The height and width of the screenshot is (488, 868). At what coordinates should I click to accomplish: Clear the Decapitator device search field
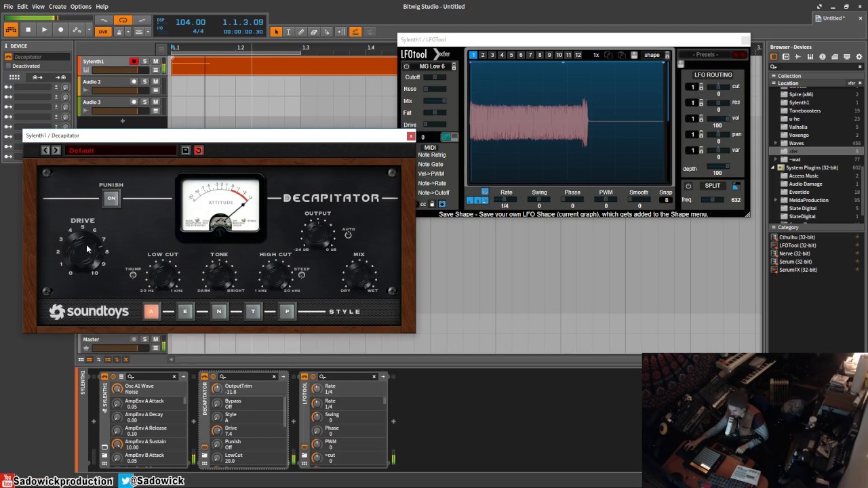[274, 376]
